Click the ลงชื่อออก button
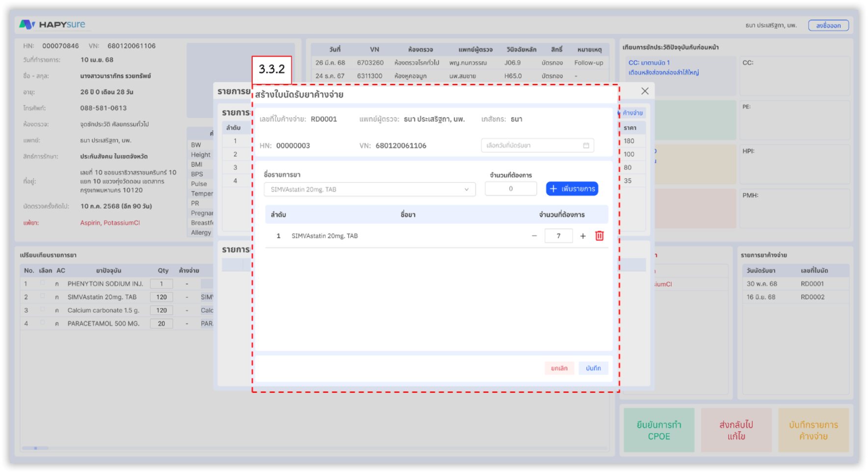The width and height of the screenshot is (868, 473). coord(828,26)
